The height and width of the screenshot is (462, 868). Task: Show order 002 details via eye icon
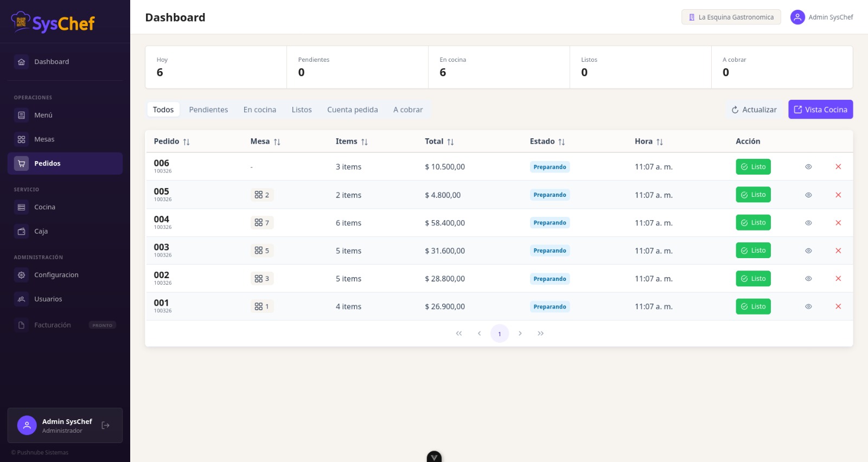[808, 279]
